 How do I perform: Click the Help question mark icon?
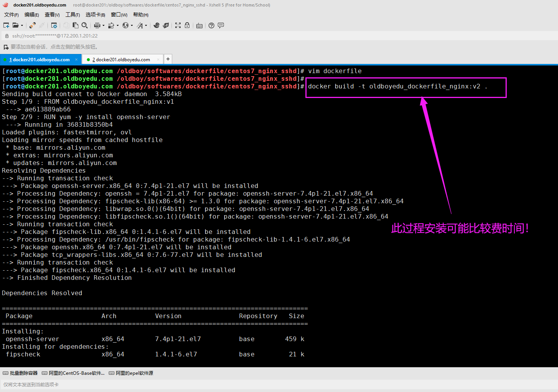pos(211,25)
